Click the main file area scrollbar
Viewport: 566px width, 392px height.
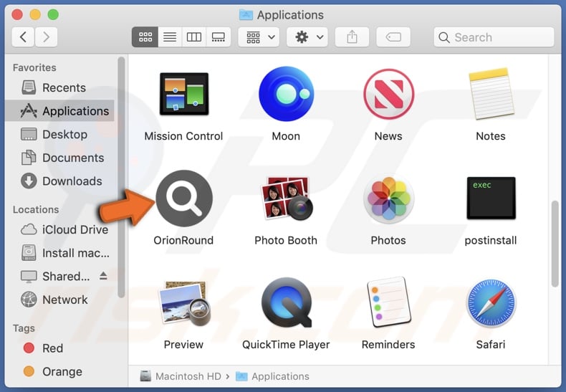pyautogui.click(x=555, y=244)
